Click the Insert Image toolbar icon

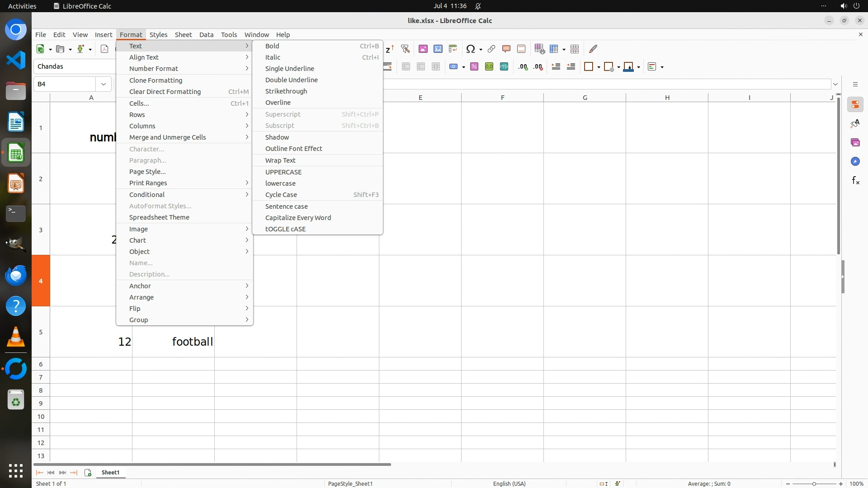pyautogui.click(x=423, y=49)
